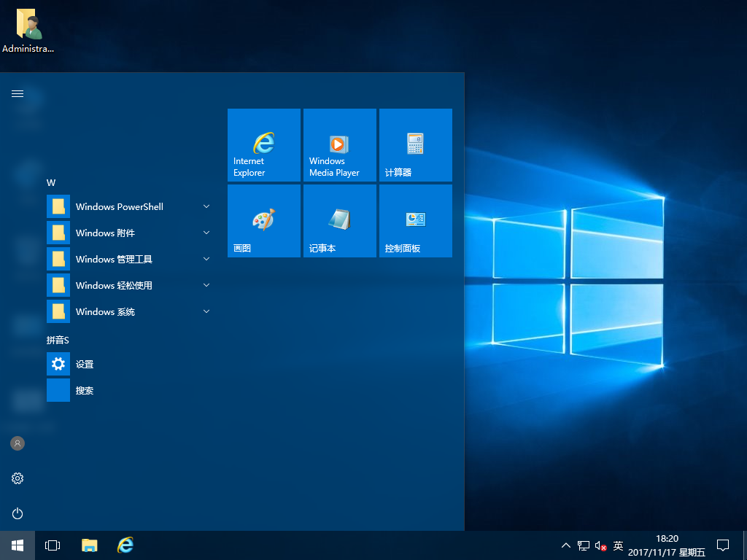Toggle the Start menu hamburger pane
Screen dimensions: 747x560
[17, 93]
